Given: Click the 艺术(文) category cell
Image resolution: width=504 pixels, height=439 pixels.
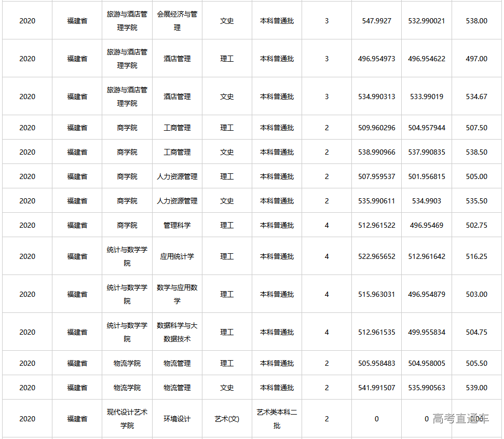Looking at the screenshot, I should tap(227, 418).
